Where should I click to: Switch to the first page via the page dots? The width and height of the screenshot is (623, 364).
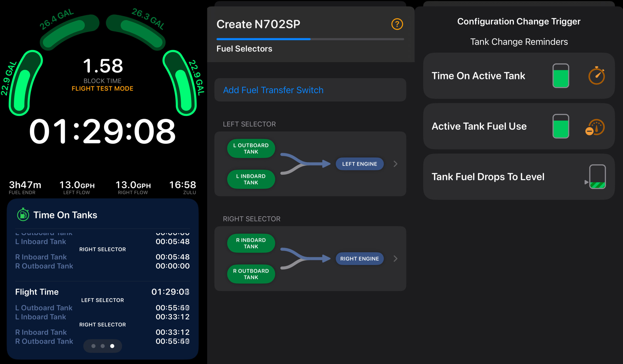pyautogui.click(x=93, y=346)
